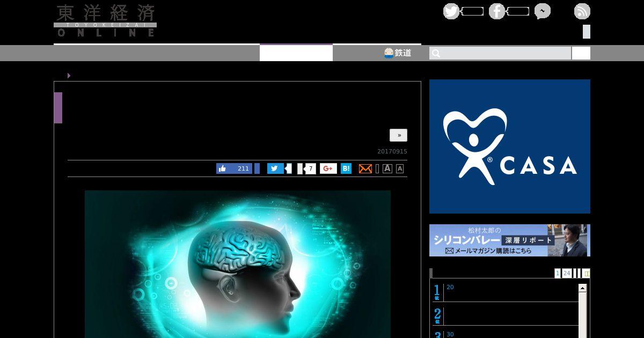The width and height of the screenshot is (644, 338).
Task: Switch ranking to the 24 tab
Action: 567,274
